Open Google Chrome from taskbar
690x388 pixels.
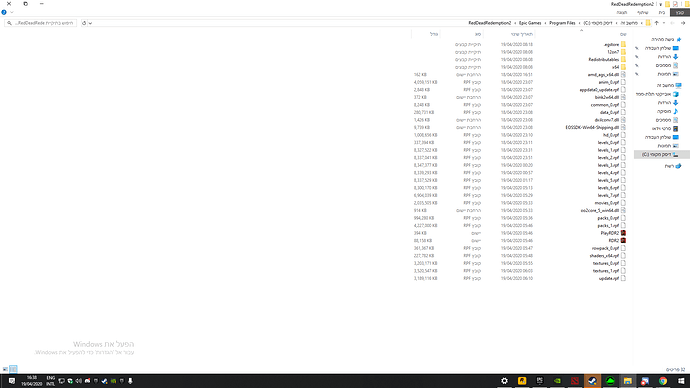[663, 381]
